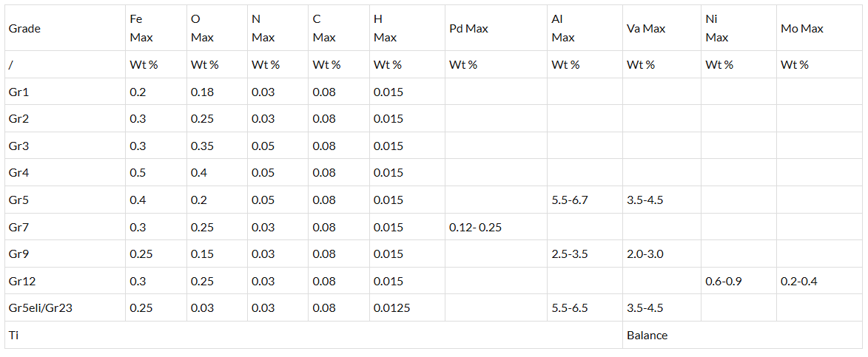Click the 0.18 oxygen value for Gr1
This screenshot has height=357, width=868.
click(202, 92)
